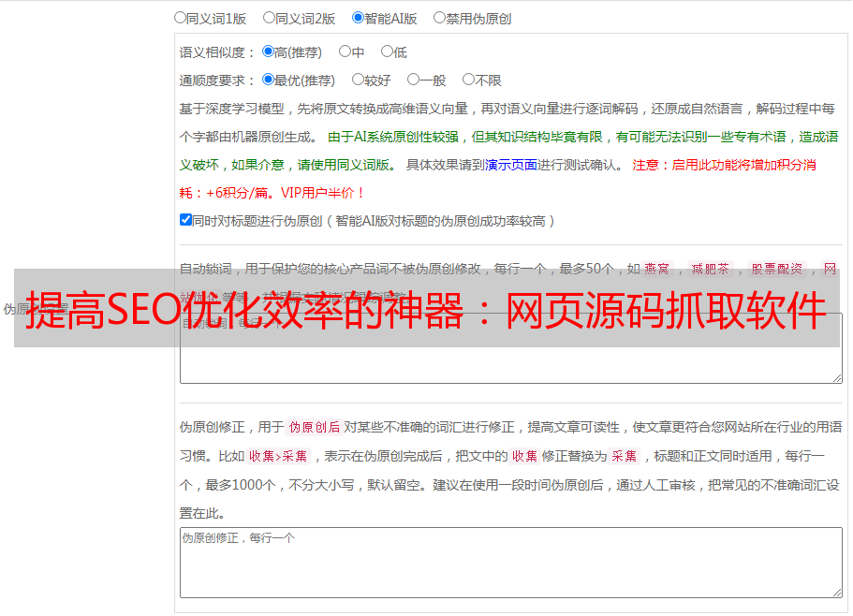
Task: Select the 同义词2版 radio option
Action: click(269, 18)
